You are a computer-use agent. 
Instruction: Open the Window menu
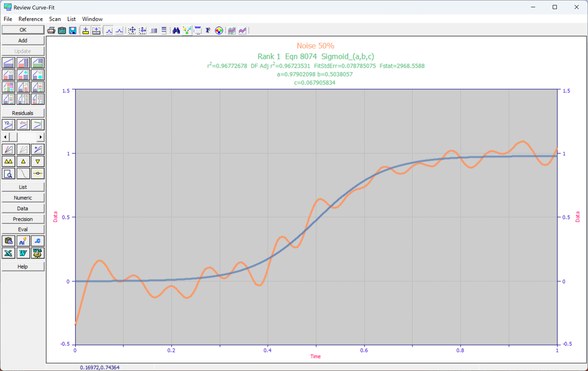(x=92, y=19)
